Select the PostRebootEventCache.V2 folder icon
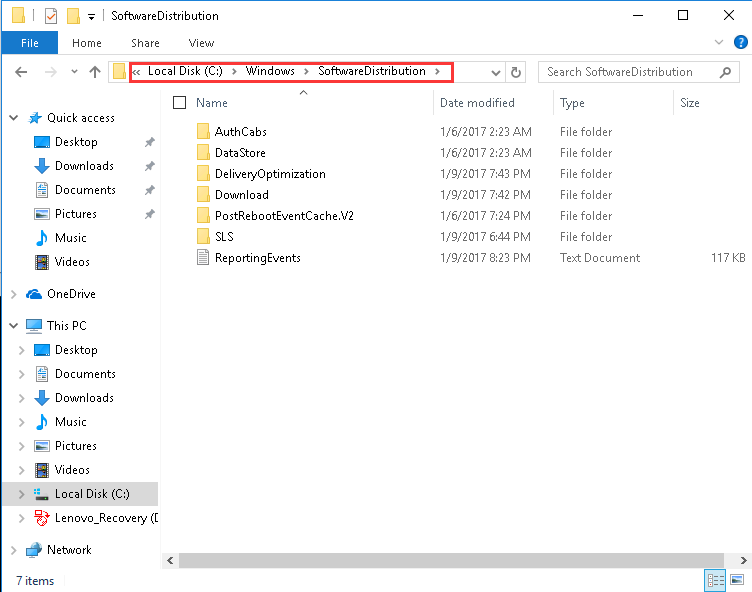Image resolution: width=752 pixels, height=592 pixels. click(x=203, y=215)
